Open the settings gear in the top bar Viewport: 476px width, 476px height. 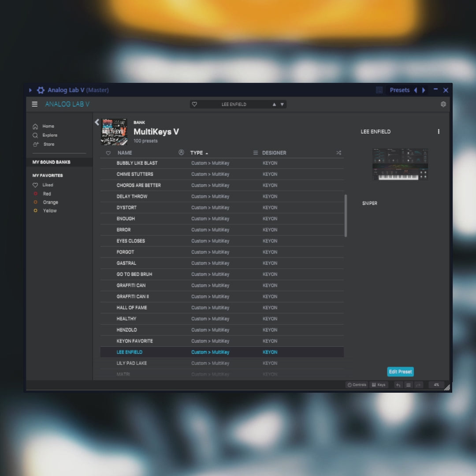[443, 104]
